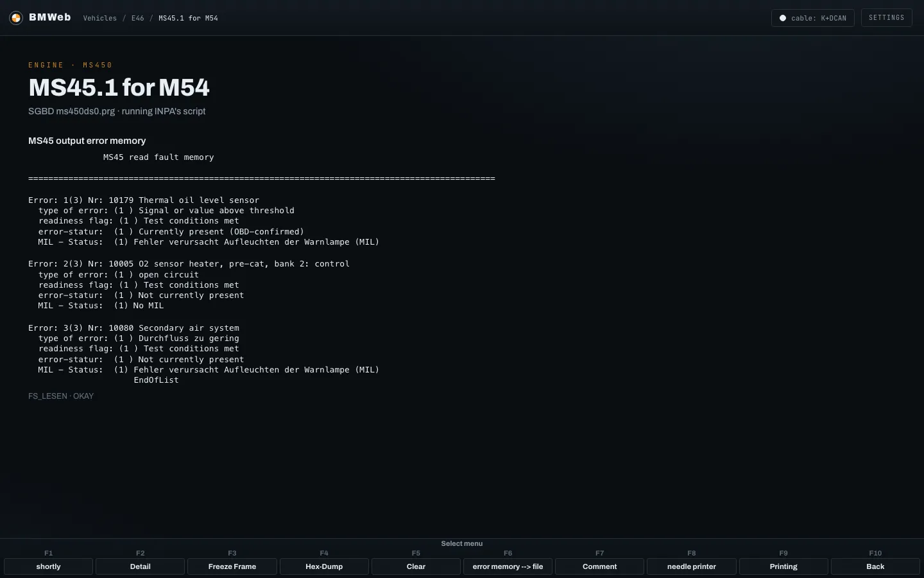
Task: Open the BMWeb home title
Action: (x=49, y=17)
